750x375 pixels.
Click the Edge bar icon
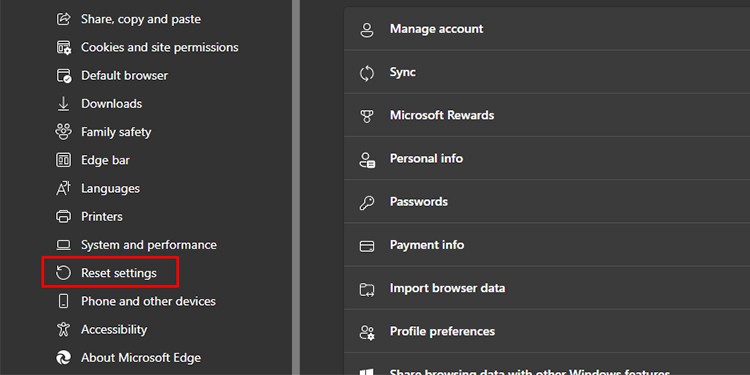point(63,160)
